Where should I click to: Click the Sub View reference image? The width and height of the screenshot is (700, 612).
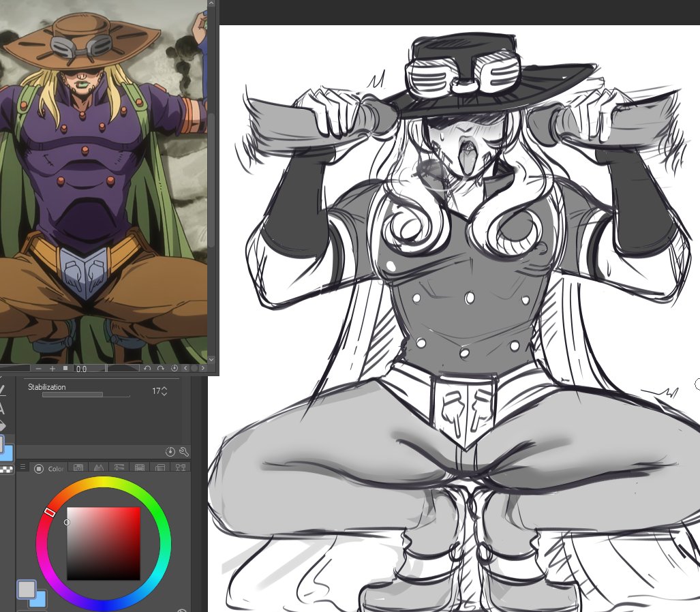(x=104, y=182)
